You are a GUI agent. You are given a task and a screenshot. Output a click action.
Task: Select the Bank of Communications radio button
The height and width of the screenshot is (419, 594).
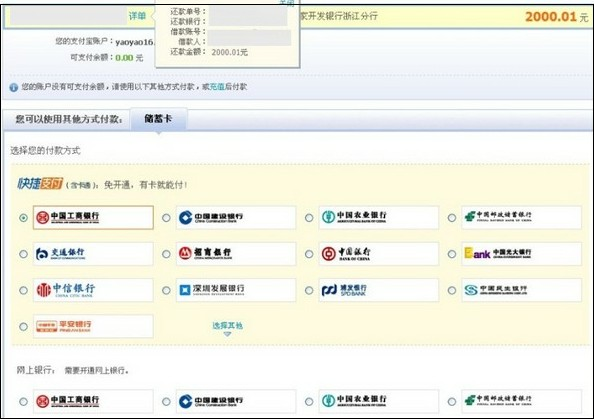(x=23, y=254)
